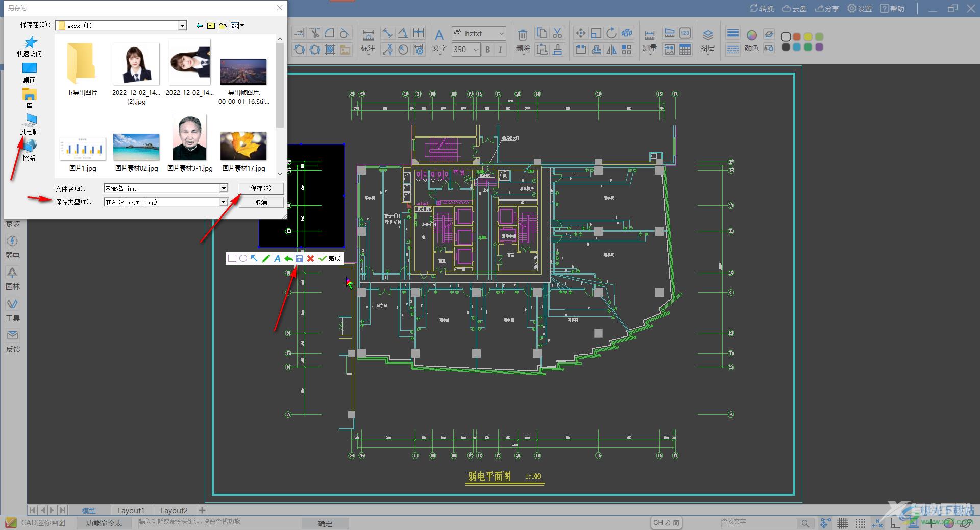
Task: Select the arrow tool in the screenshot toolbar
Action: tap(254, 259)
